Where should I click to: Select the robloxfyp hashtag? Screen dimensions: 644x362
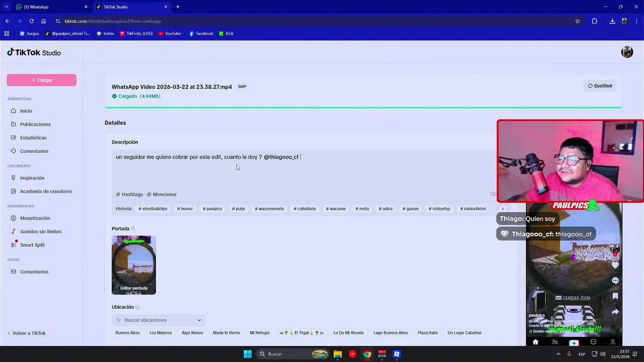[x=439, y=209]
